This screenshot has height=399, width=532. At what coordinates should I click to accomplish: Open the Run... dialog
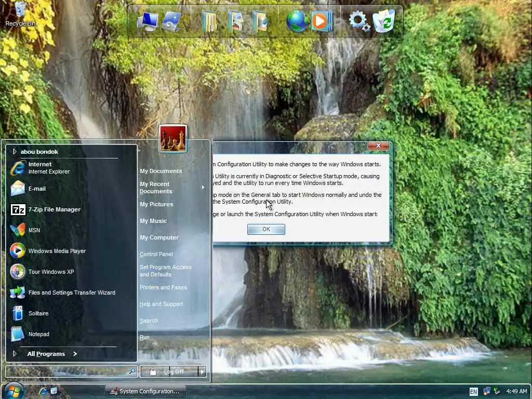147,337
